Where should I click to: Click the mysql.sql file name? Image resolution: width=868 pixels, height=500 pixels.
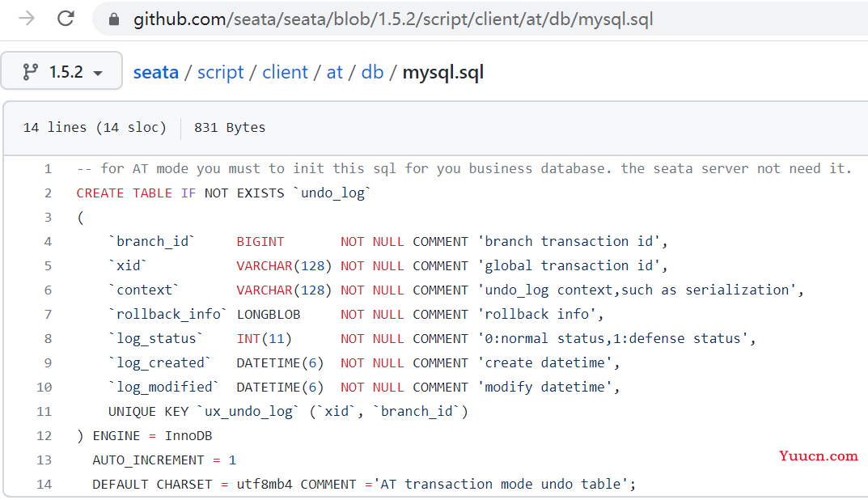(442, 73)
